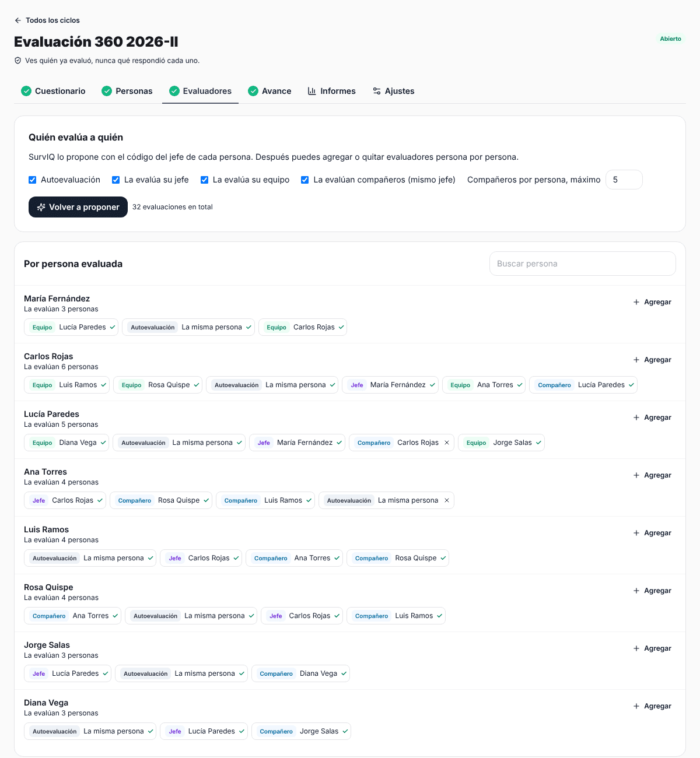Click the plus icon in María Fernández's row

[x=636, y=302]
